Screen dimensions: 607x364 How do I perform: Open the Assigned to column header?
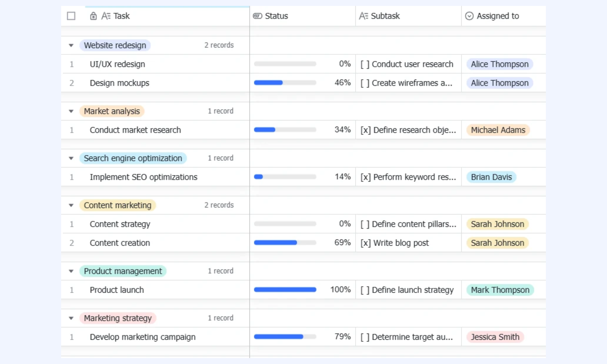tap(504, 16)
